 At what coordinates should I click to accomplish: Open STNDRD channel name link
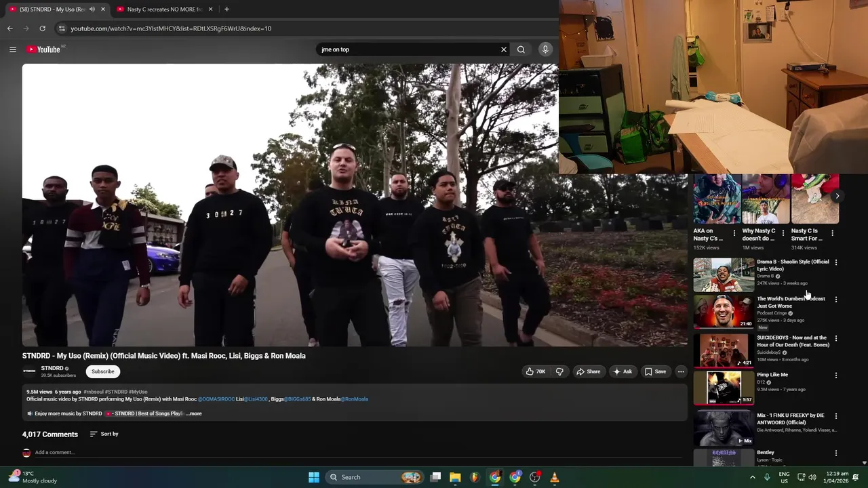[x=52, y=368]
